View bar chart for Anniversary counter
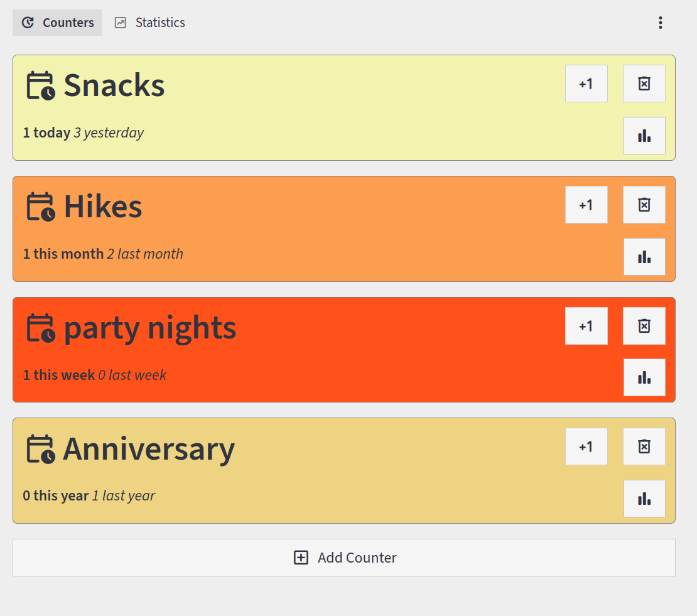Image resolution: width=697 pixels, height=616 pixels. (644, 499)
